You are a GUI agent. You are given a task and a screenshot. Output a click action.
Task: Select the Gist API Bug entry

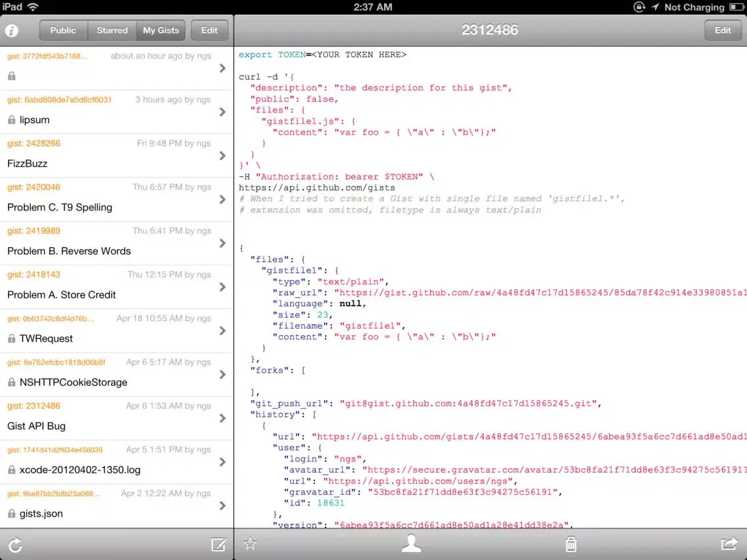(116, 419)
